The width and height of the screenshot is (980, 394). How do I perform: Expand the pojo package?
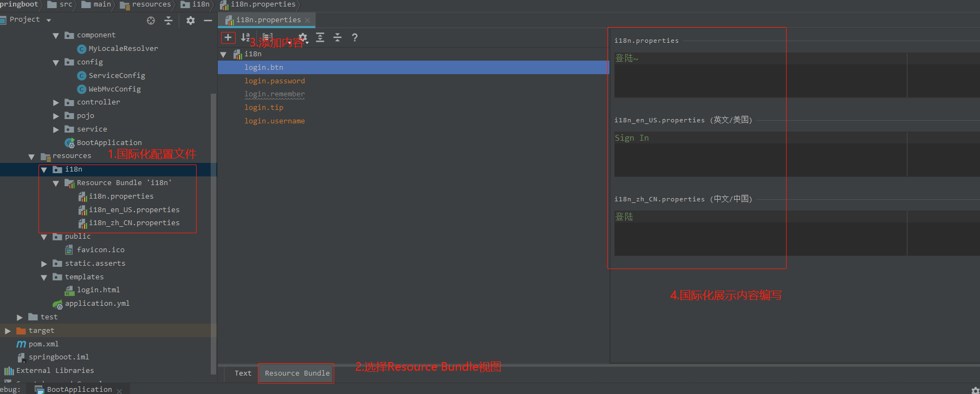[x=56, y=116]
